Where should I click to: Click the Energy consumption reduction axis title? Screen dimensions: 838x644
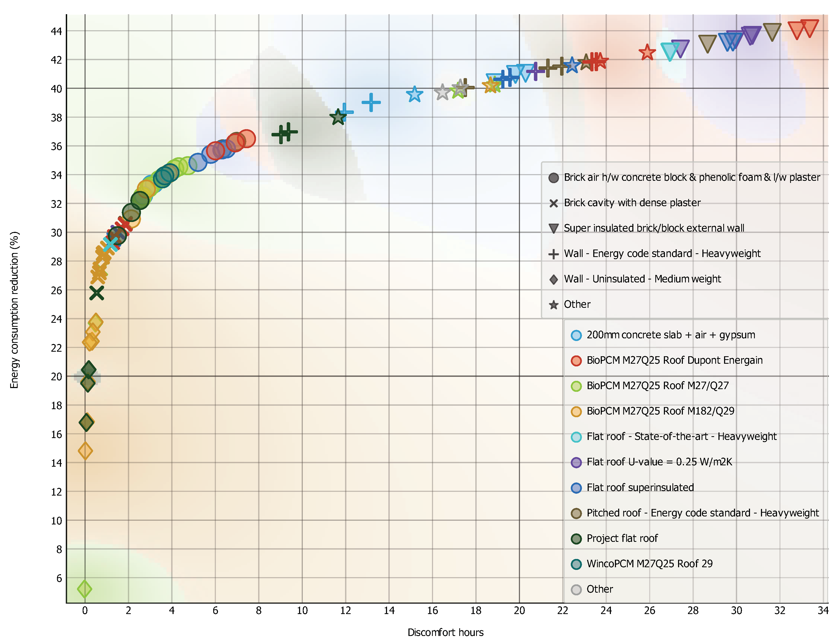tap(14, 310)
